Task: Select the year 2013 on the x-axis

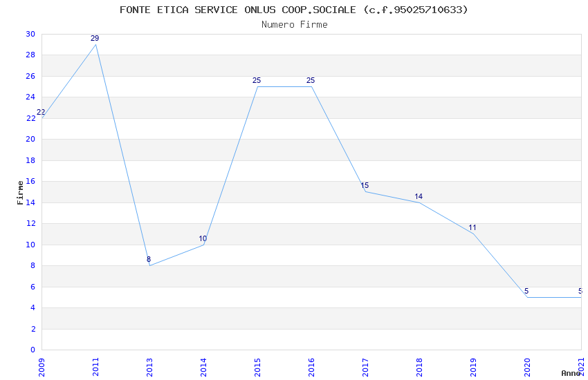Action: click(149, 368)
